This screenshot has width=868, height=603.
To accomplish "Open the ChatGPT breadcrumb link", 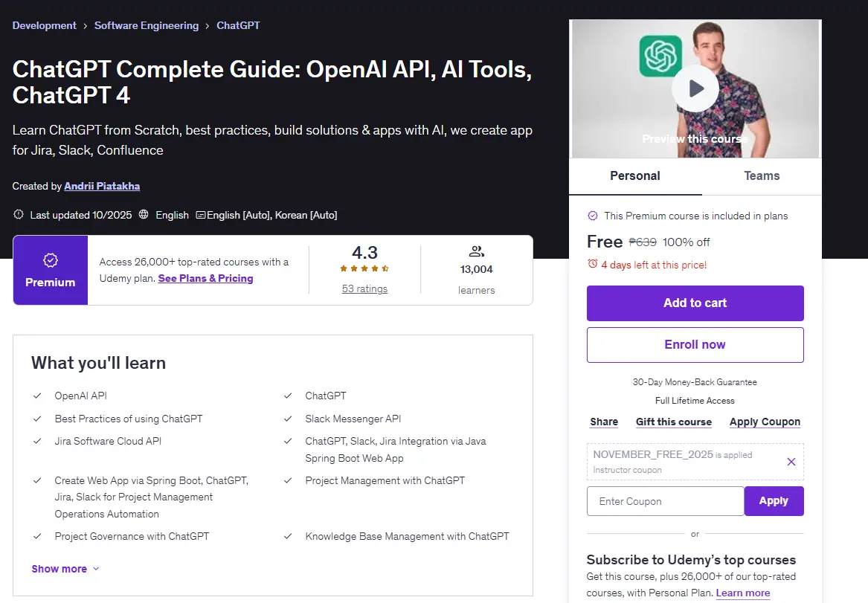I will click(x=238, y=25).
